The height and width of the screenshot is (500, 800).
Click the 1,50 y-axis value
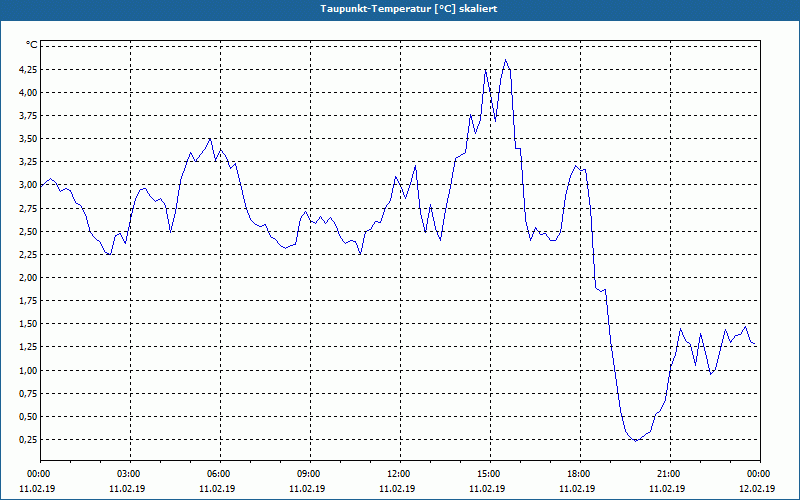(x=28, y=324)
